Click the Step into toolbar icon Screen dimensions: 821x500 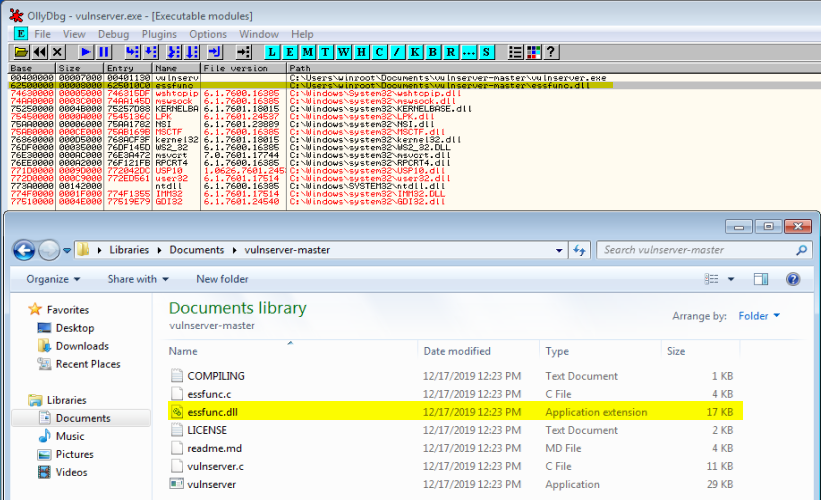pyautogui.click(x=132, y=52)
